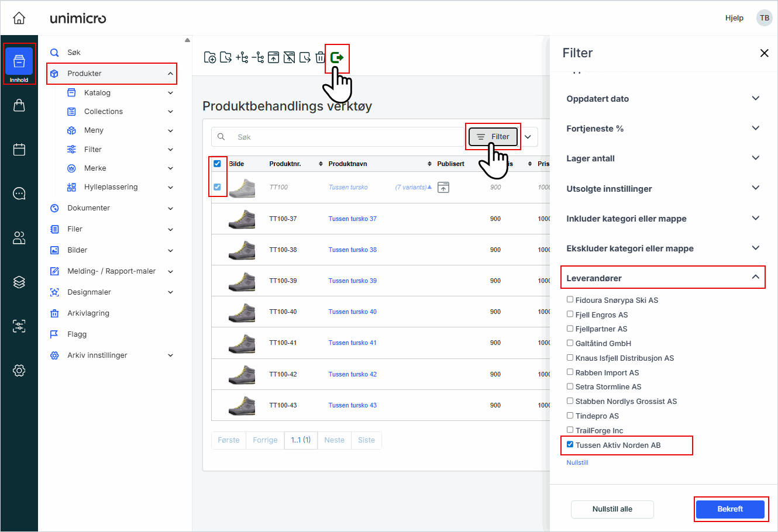Image resolution: width=778 pixels, height=532 pixels.
Task: Expand Inkluder kategori eller mappe section
Action: pyautogui.click(x=663, y=219)
